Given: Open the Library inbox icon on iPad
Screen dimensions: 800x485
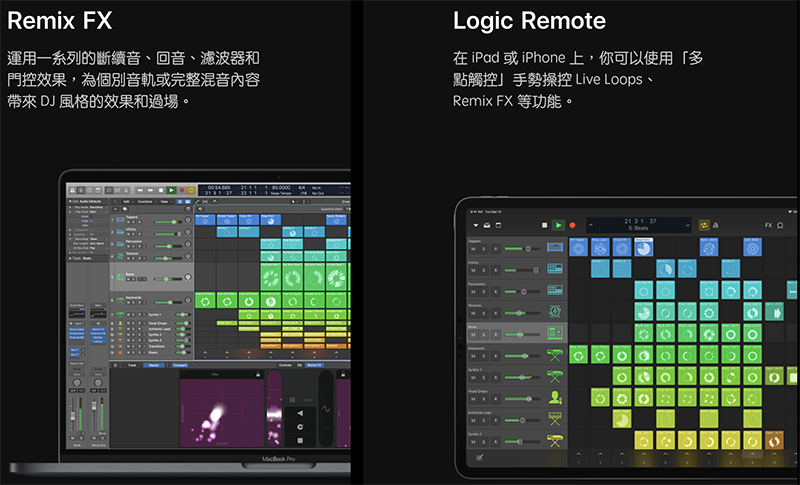Looking at the screenshot, I should tap(487, 225).
